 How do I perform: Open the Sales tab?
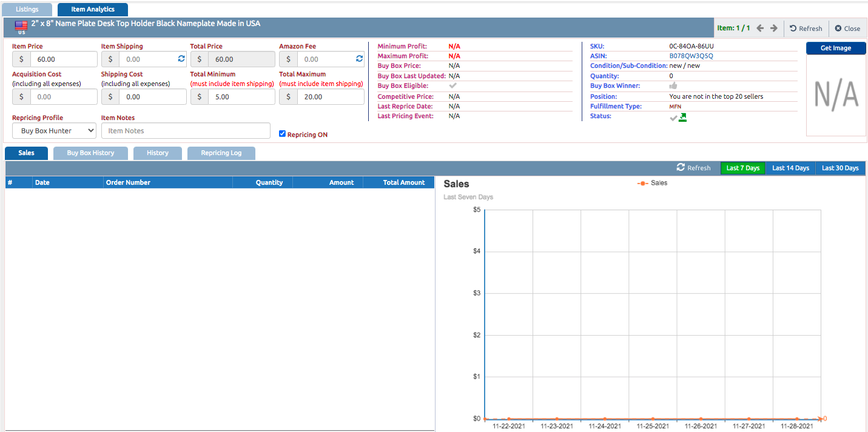click(26, 153)
